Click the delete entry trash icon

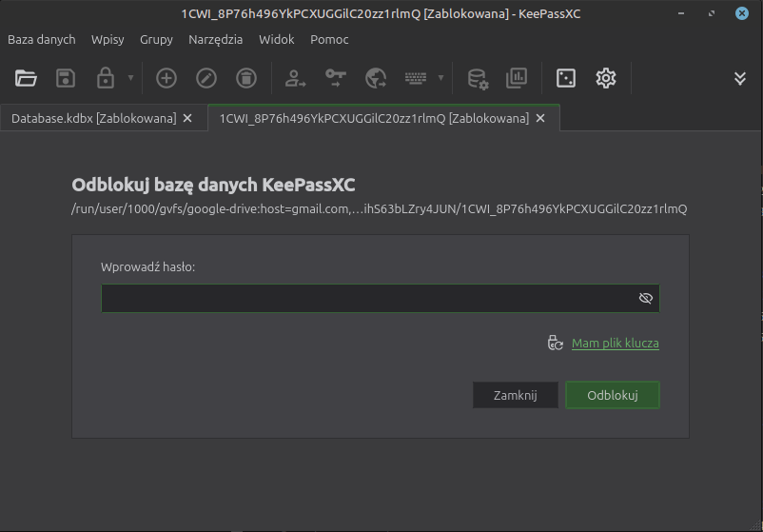pos(245,78)
